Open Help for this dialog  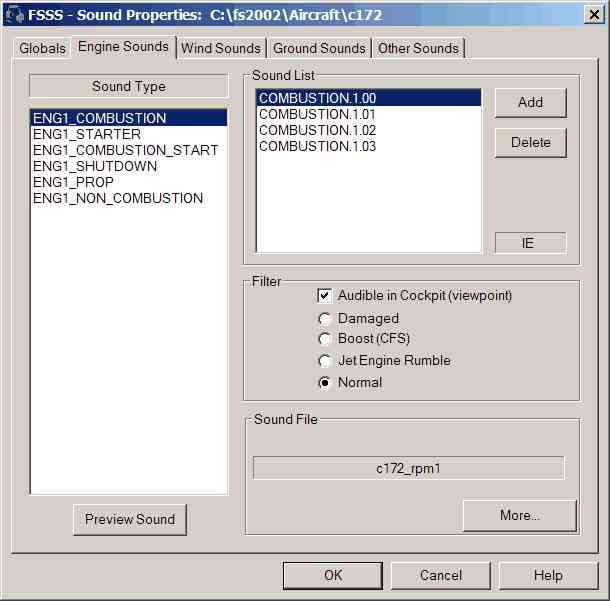pos(549,575)
